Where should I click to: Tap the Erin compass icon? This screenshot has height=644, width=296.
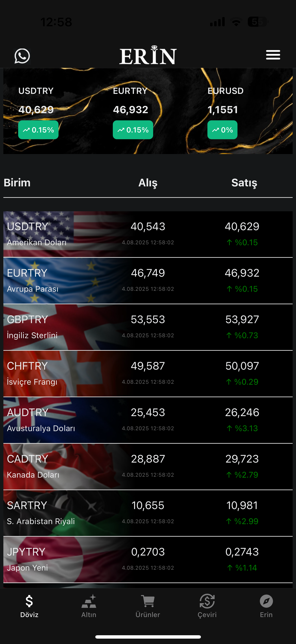(266, 601)
